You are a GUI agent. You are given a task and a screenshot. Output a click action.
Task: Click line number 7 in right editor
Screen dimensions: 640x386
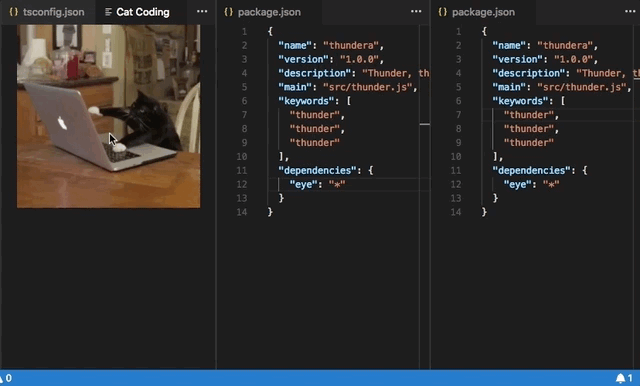click(x=458, y=115)
